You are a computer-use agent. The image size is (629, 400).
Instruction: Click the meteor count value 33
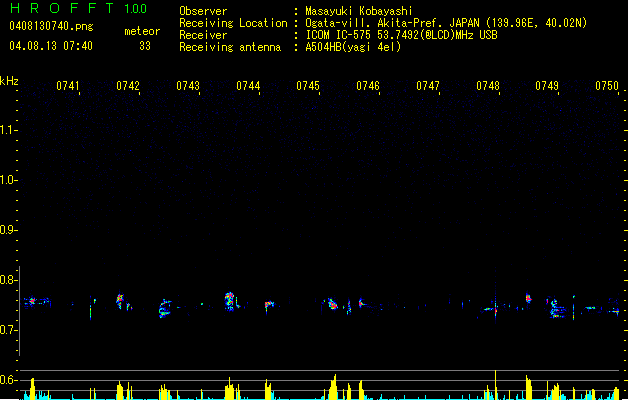145,46
